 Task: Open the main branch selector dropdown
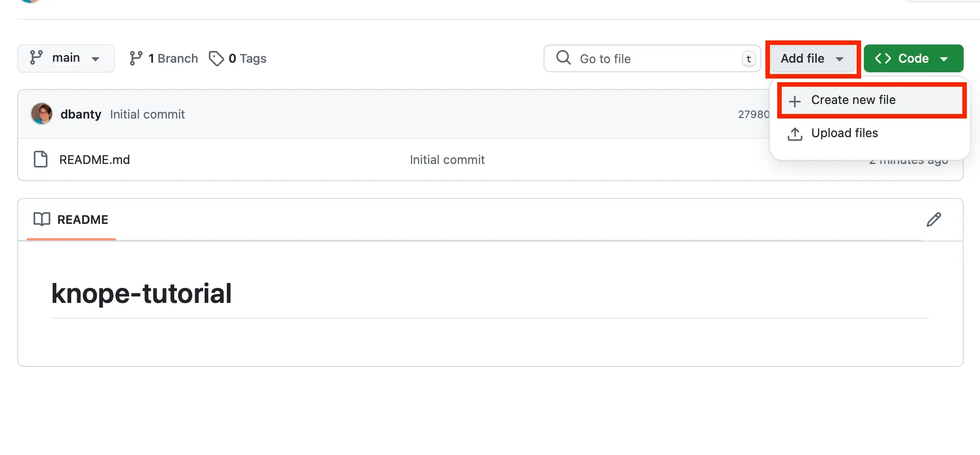coord(66,58)
